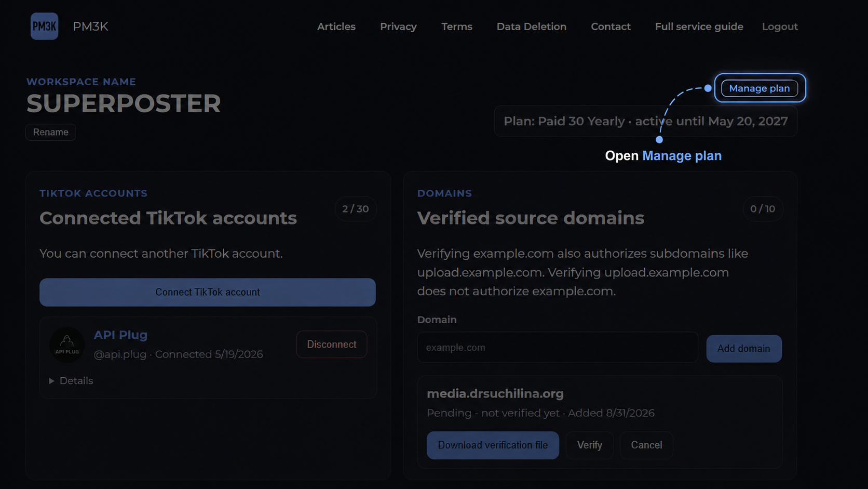The height and width of the screenshot is (489, 868).
Task: Click Connect TikTok account button
Action: 208,292
